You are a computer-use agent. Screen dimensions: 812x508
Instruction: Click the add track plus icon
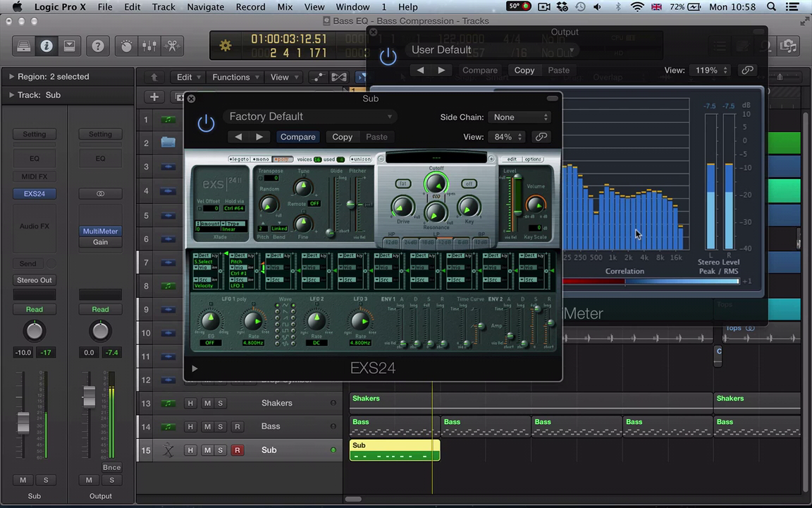click(x=154, y=97)
